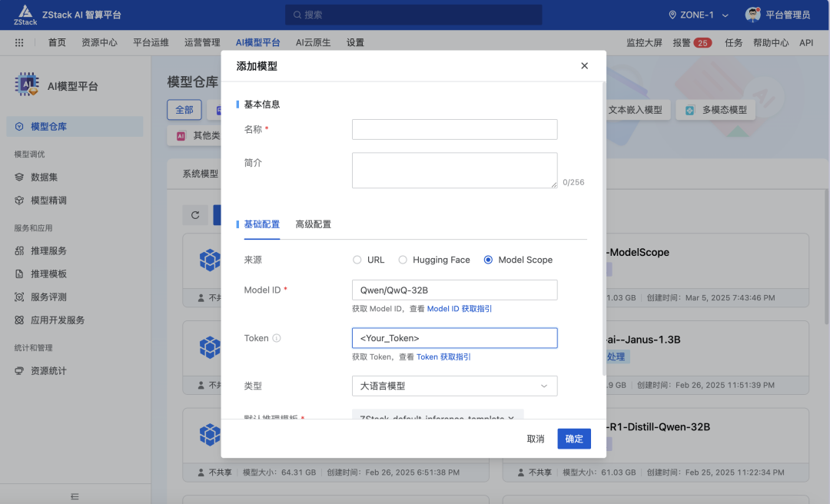Click the 确定 confirm button
Viewport: 830px width, 504px height.
click(574, 439)
